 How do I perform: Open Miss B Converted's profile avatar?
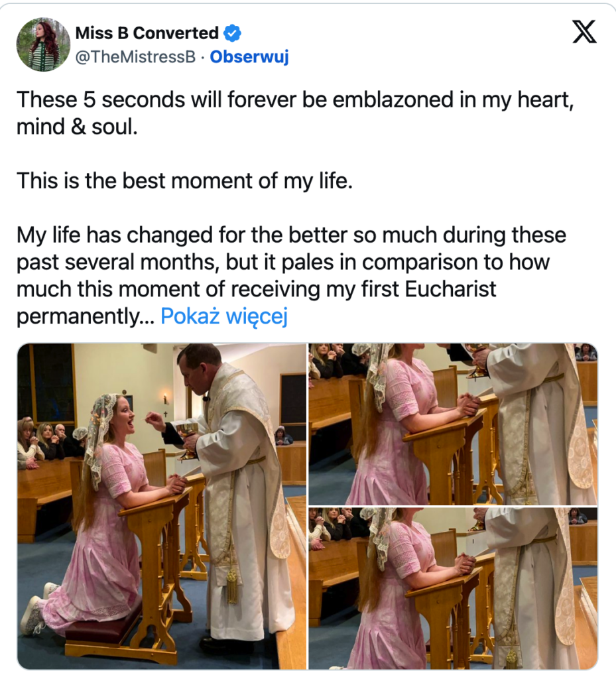click(43, 44)
